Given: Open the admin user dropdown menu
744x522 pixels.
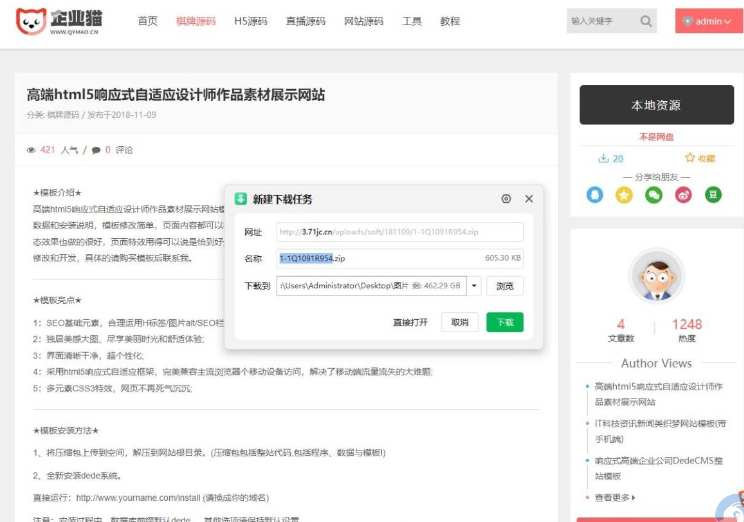Looking at the screenshot, I should pyautogui.click(x=708, y=21).
